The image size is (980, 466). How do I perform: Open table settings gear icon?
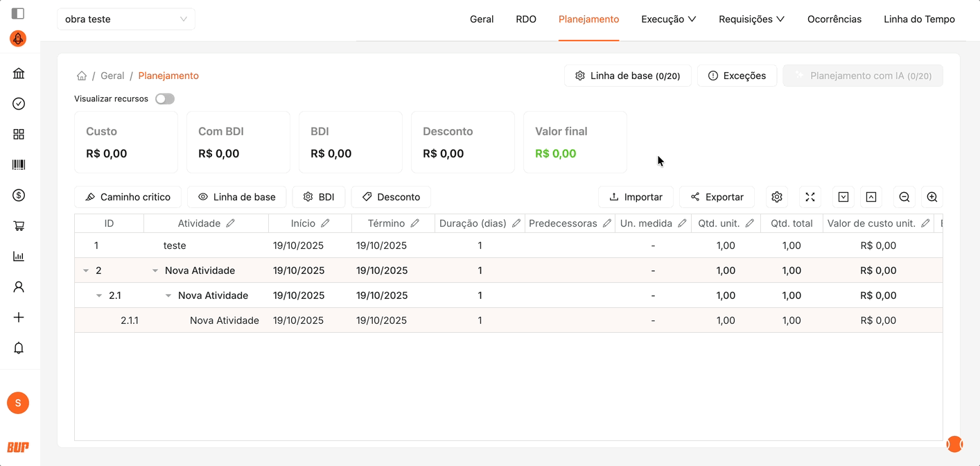point(777,197)
